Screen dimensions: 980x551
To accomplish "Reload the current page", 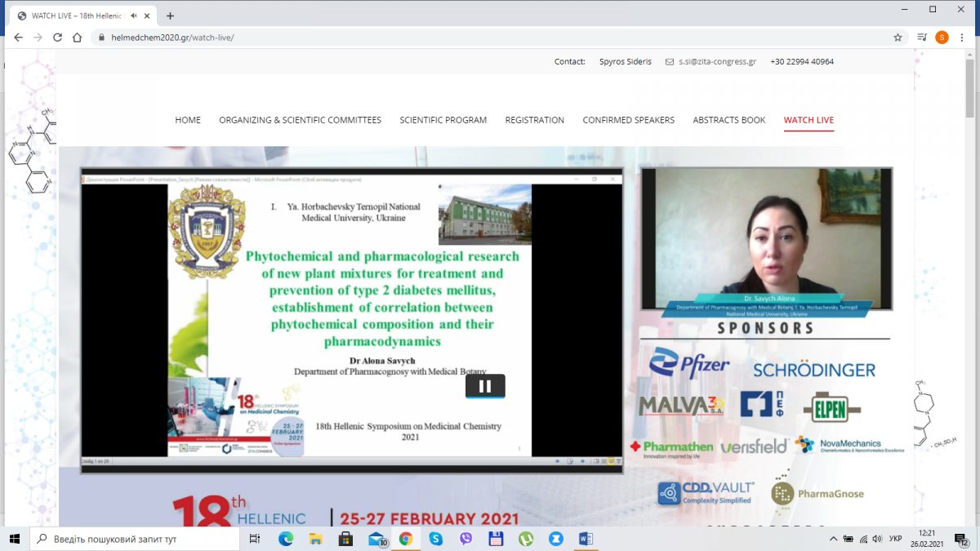I will click(x=57, y=38).
